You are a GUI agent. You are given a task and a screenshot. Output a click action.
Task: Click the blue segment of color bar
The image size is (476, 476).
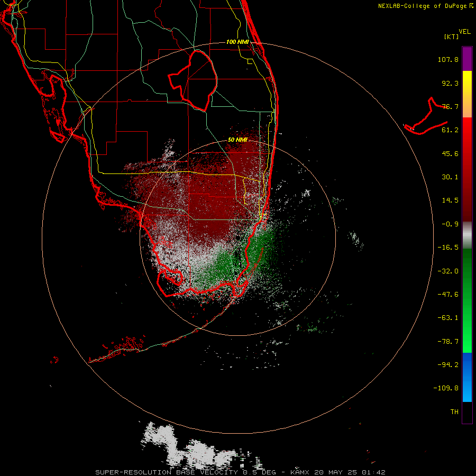click(x=467, y=377)
